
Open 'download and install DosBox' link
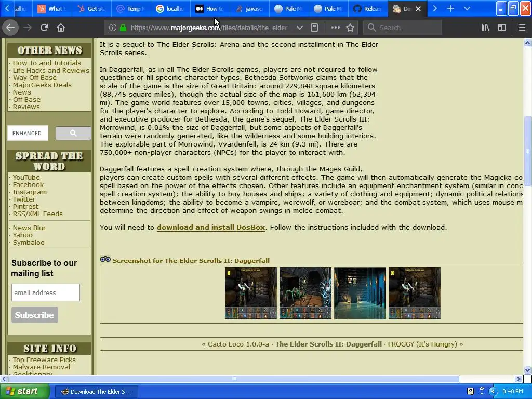[x=211, y=228]
